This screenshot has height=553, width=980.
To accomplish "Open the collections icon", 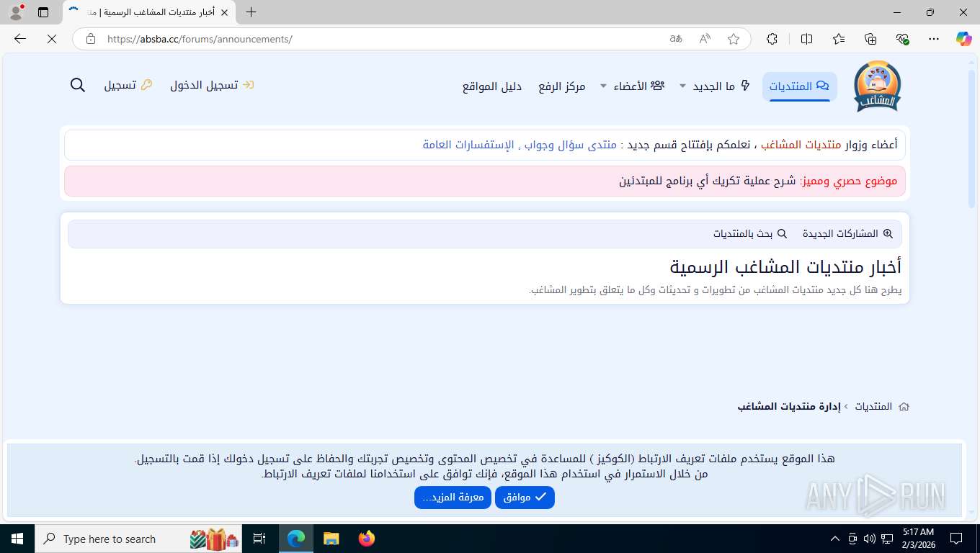I will (x=870, y=39).
